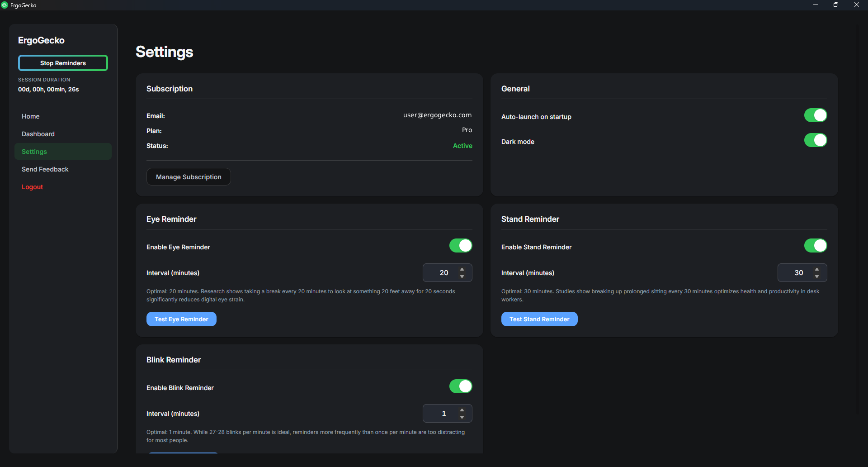Viewport: 868px width, 467px height.
Task: Select Send Feedback in the sidebar
Action: (x=45, y=169)
